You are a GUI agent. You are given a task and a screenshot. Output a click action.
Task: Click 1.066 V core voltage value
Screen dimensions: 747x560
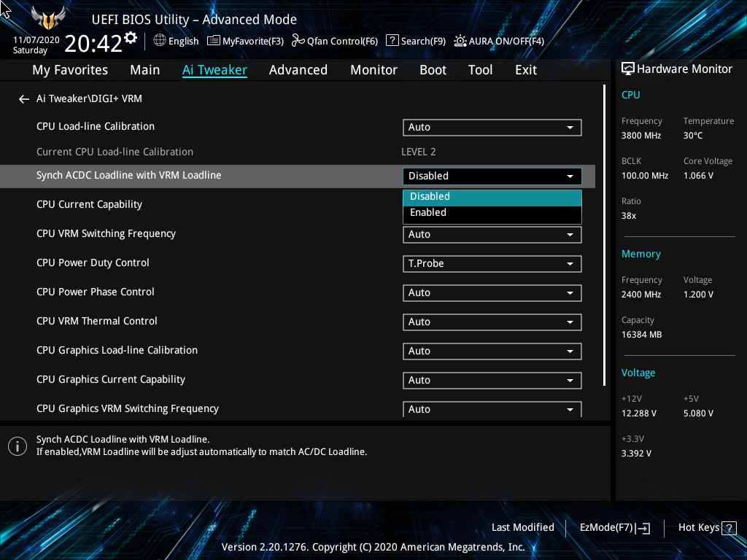[698, 176]
